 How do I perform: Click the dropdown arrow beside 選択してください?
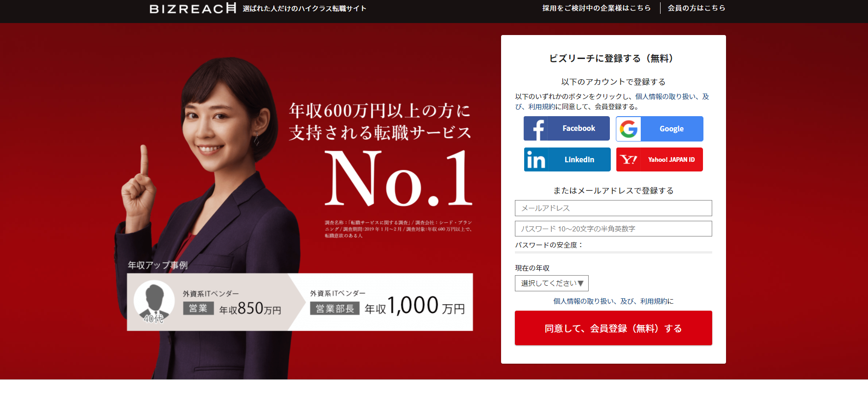tap(580, 283)
